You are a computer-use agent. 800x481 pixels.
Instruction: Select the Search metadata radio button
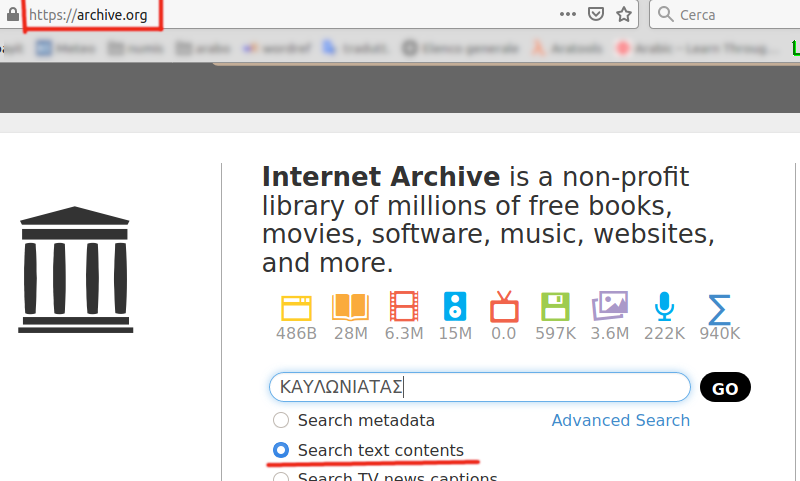281,420
